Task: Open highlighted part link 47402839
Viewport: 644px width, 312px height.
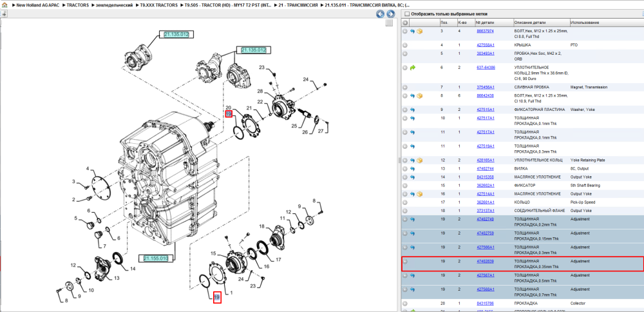Action: tap(485, 262)
